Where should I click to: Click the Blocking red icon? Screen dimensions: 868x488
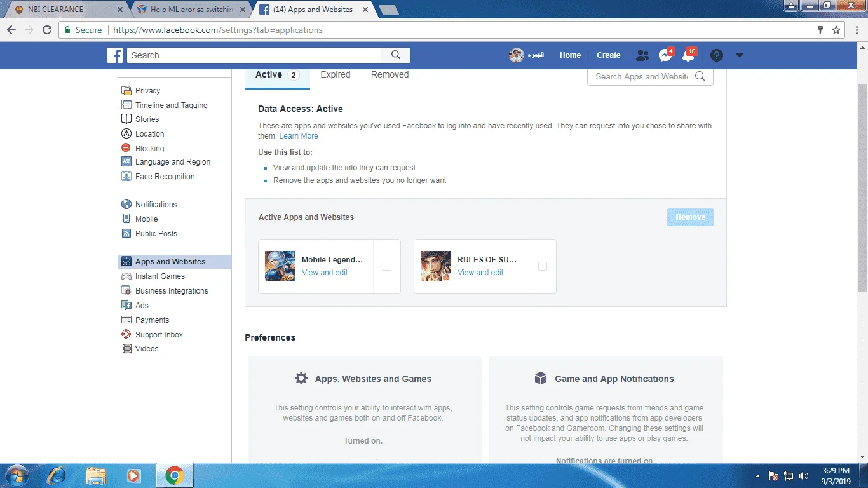coord(126,148)
